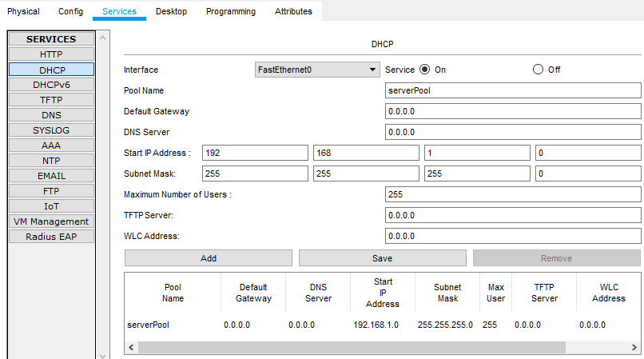
Task: Select the serverPool row in table
Action: coord(383,325)
